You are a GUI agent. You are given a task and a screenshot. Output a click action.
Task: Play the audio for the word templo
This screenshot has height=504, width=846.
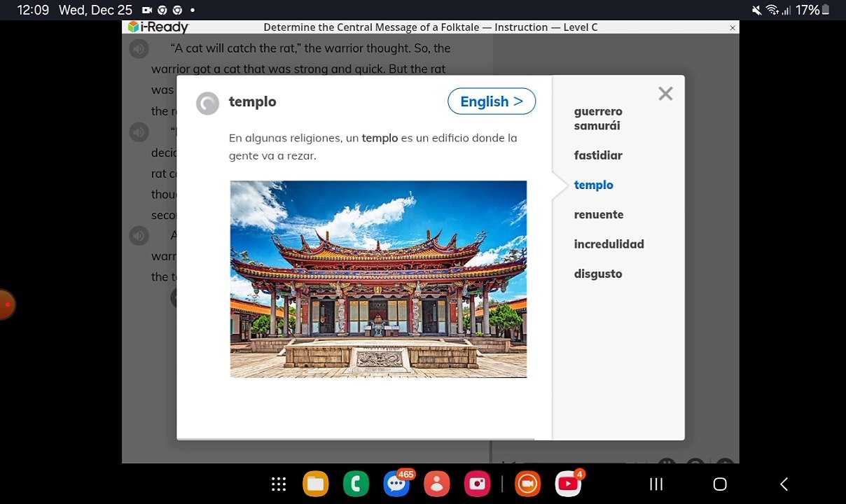click(207, 104)
